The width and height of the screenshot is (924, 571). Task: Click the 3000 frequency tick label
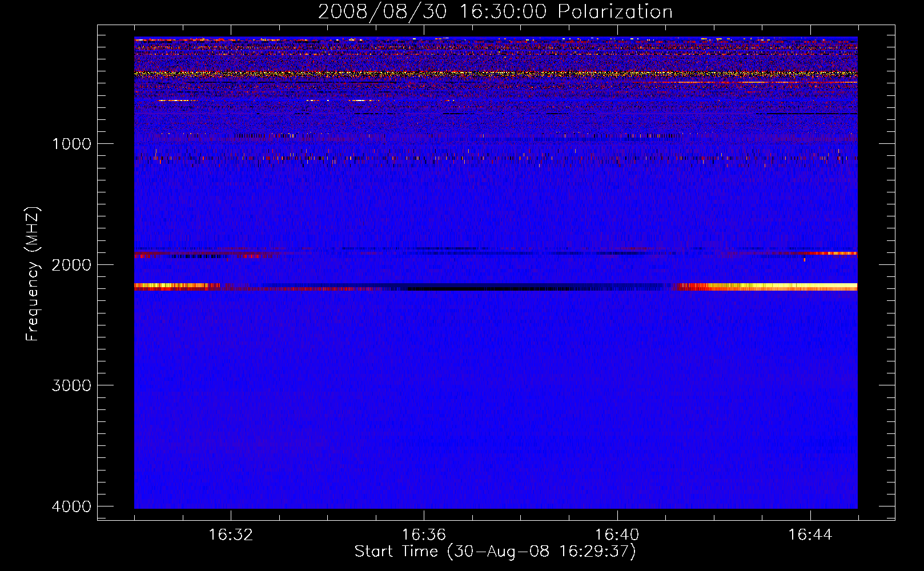(x=71, y=385)
